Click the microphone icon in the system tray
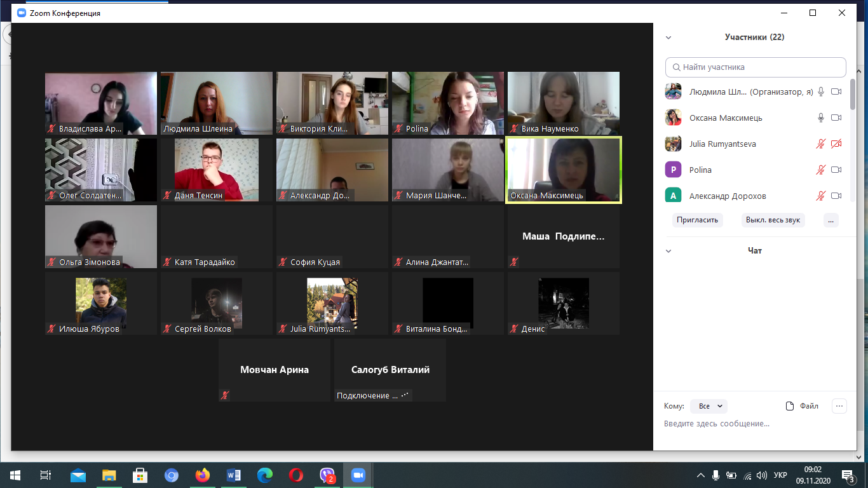868x488 pixels. [716, 475]
